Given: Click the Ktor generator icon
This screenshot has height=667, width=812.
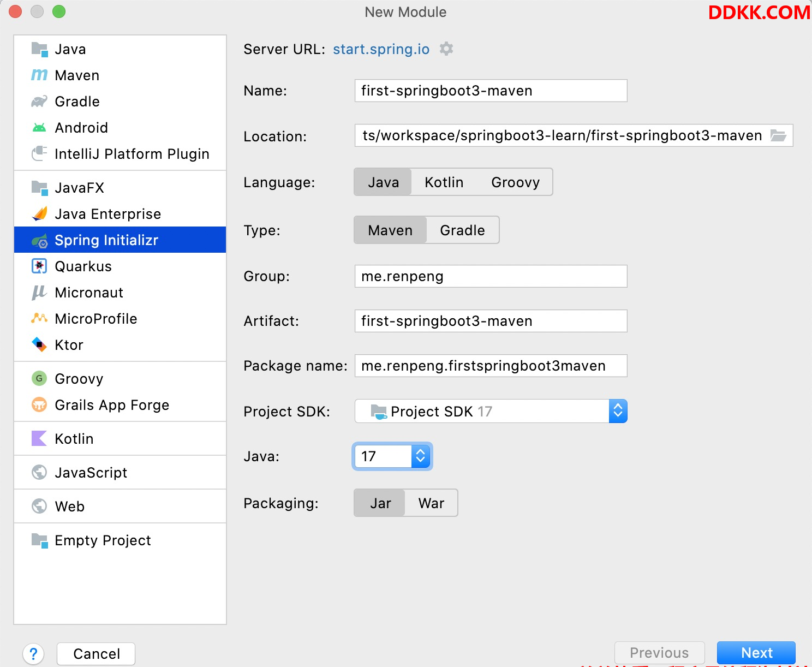Looking at the screenshot, I should [x=39, y=344].
